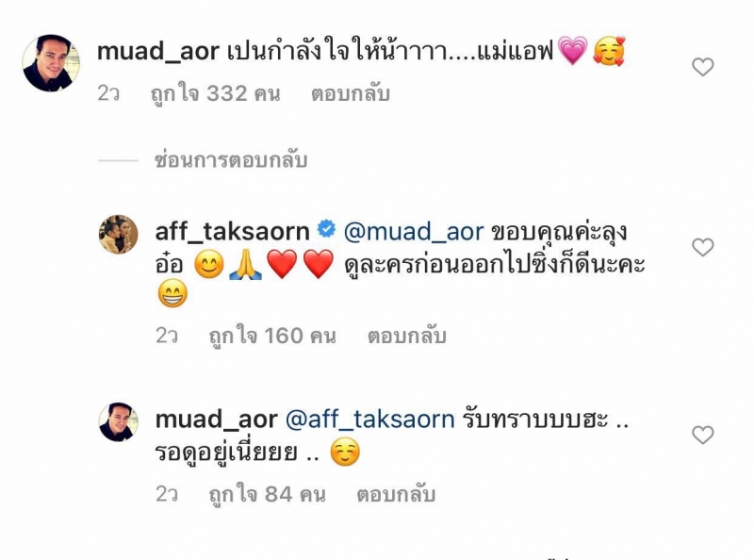View the 160 likes on aff_taksaorn's reply
The image size is (754, 560).
[x=272, y=336]
